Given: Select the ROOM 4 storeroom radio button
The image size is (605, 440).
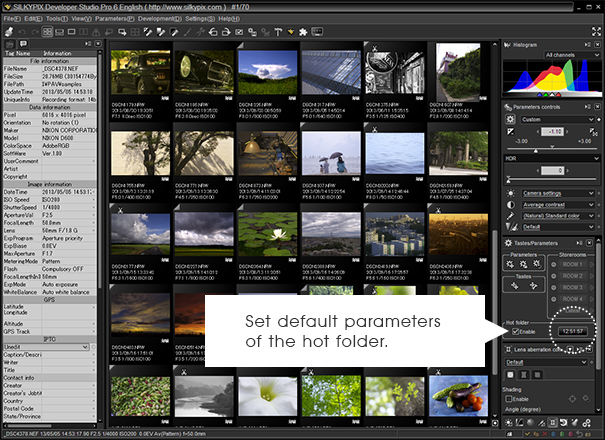Looking at the screenshot, I should coord(554,299).
